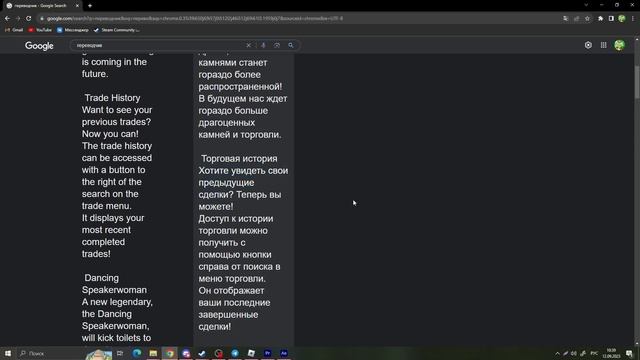
Task: Click the page vertical scrollbar thumb
Action: tap(637, 82)
